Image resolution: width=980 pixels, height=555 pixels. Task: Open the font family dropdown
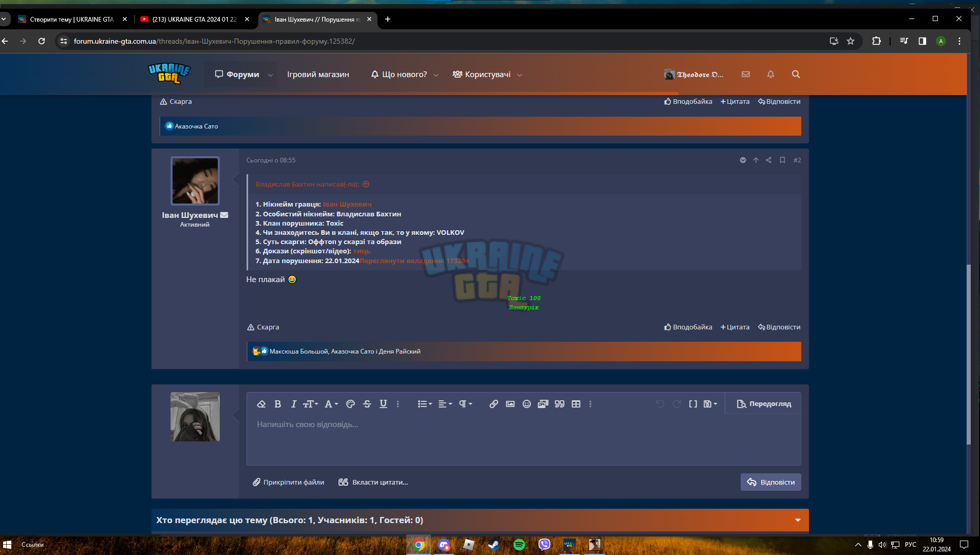331,404
